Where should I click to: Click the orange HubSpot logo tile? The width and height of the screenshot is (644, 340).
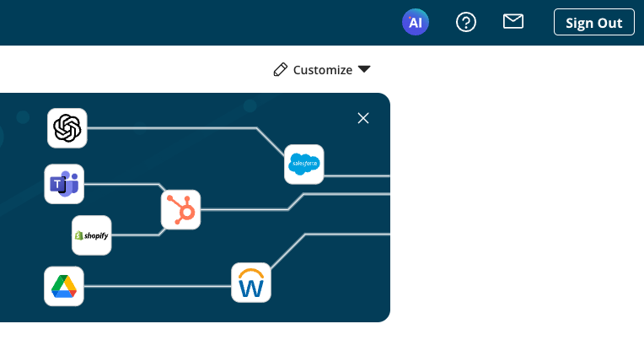pyautogui.click(x=180, y=210)
